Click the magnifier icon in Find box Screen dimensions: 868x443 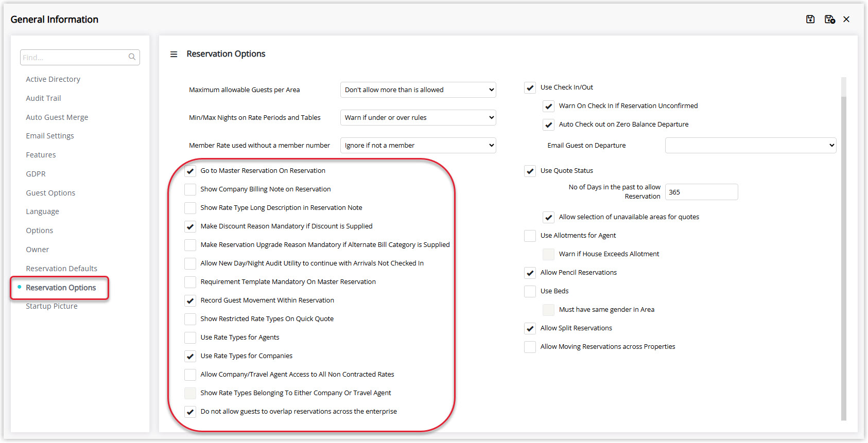coord(132,57)
